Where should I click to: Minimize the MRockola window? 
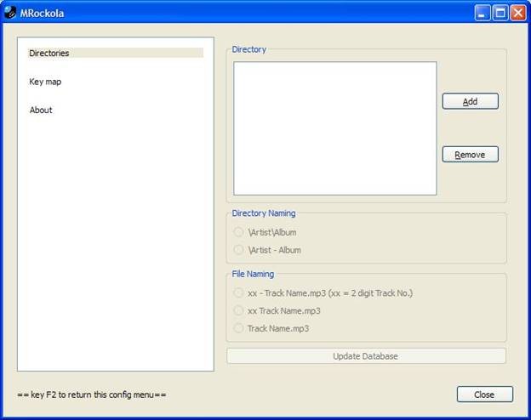click(482, 14)
